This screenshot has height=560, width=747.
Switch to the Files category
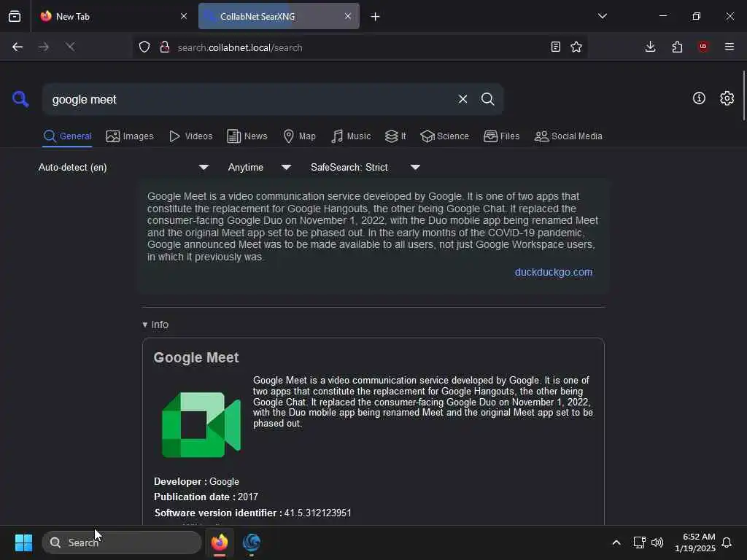[x=501, y=136]
